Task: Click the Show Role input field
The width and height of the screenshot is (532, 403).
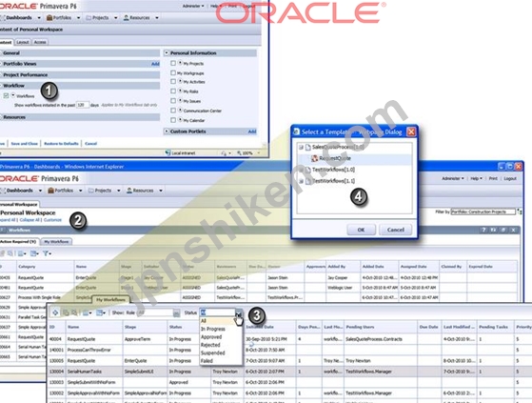Action: (x=155, y=312)
